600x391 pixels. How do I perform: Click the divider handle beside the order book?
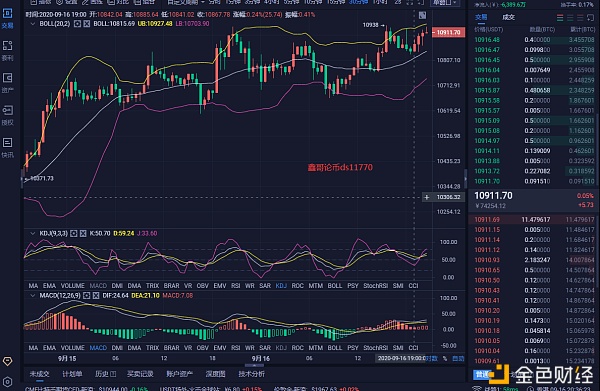point(466,178)
